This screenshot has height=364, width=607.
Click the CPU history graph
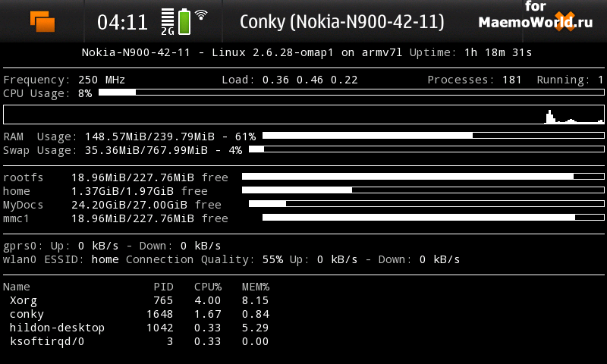pos(303,115)
